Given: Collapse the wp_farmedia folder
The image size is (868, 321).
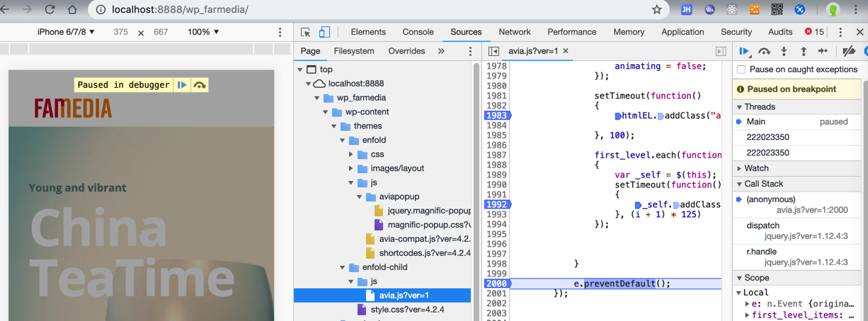Looking at the screenshot, I should click(317, 98).
